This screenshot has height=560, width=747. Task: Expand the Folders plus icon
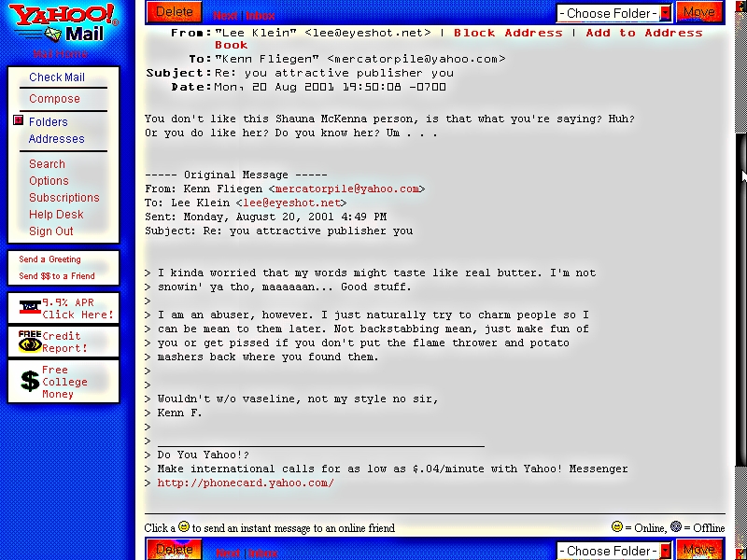click(x=18, y=120)
